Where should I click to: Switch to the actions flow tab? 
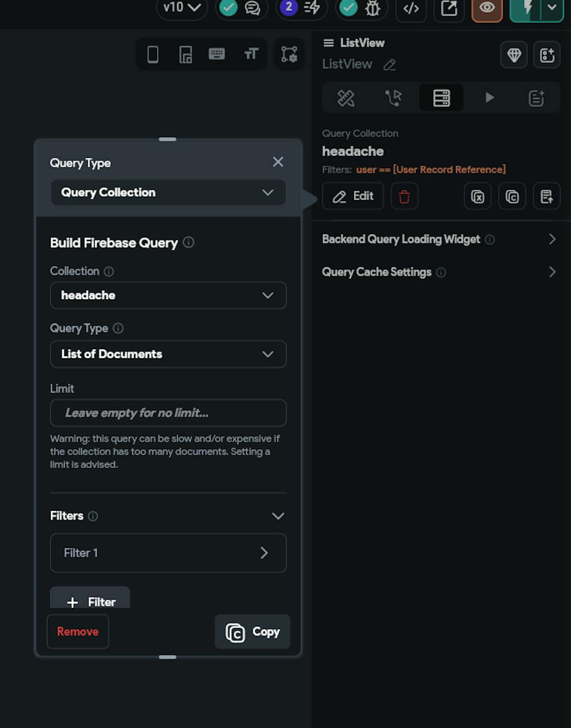click(393, 98)
